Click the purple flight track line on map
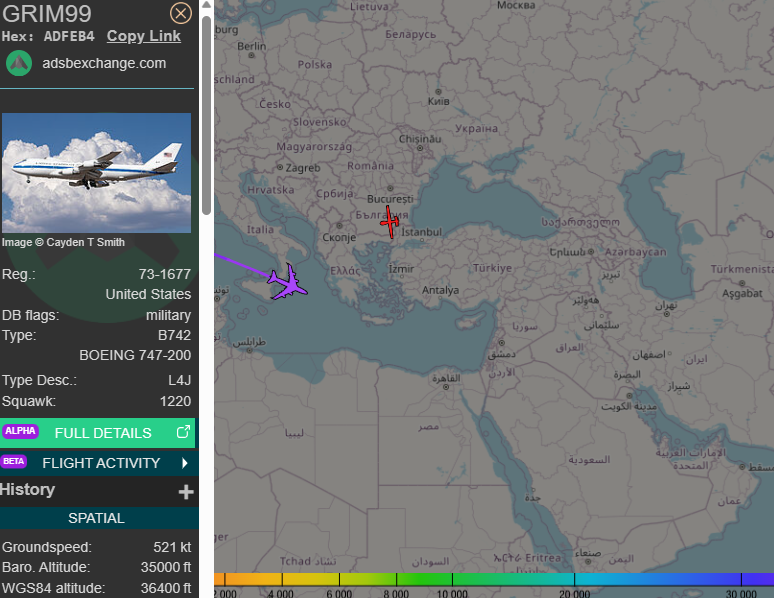 [x=243, y=265]
